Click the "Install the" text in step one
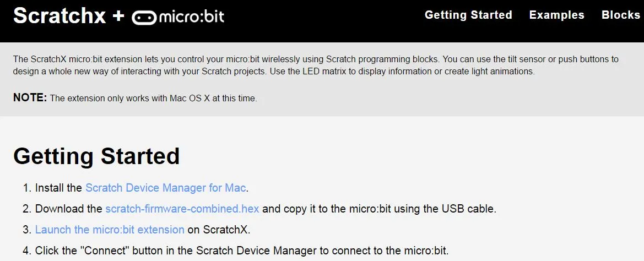Image resolution: width=644 pixels, height=261 pixels. [58, 188]
